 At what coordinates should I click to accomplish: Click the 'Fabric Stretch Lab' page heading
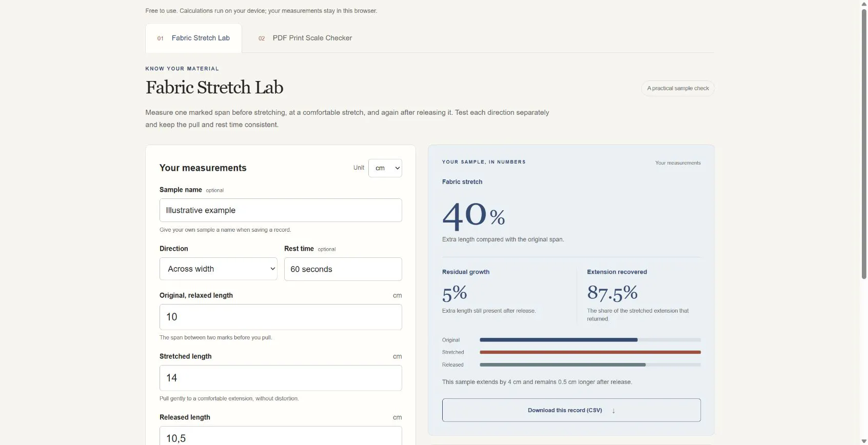tap(214, 88)
